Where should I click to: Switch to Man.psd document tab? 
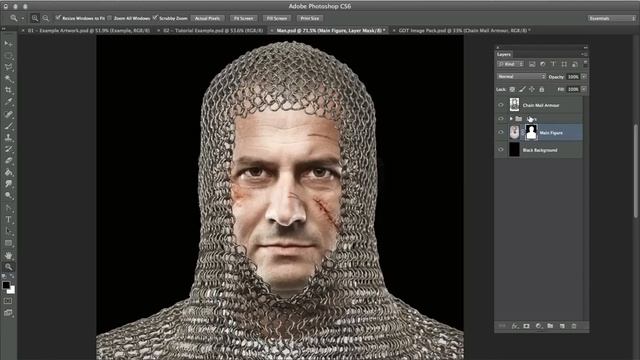pos(329,30)
